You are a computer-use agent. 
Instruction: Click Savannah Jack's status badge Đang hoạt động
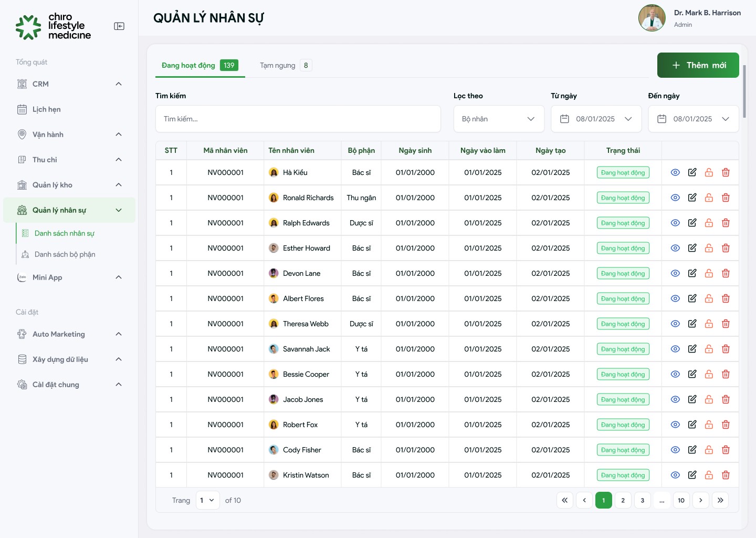(x=623, y=349)
